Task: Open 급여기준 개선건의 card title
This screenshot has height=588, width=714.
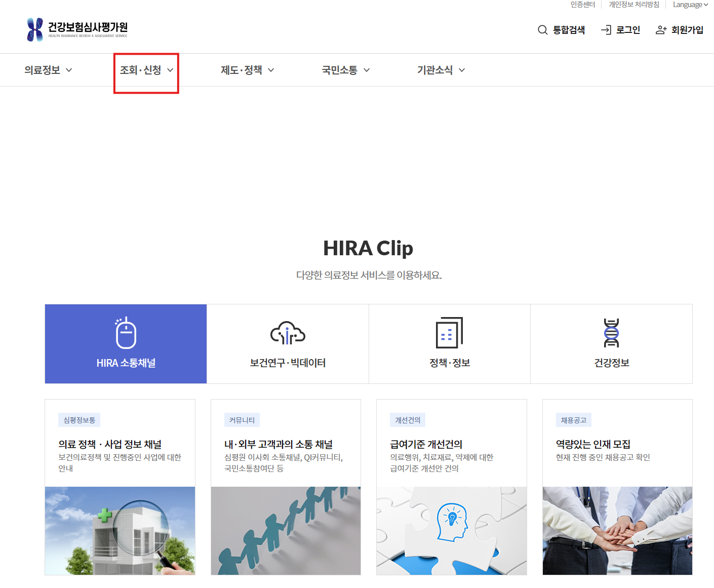Action: 426,444
